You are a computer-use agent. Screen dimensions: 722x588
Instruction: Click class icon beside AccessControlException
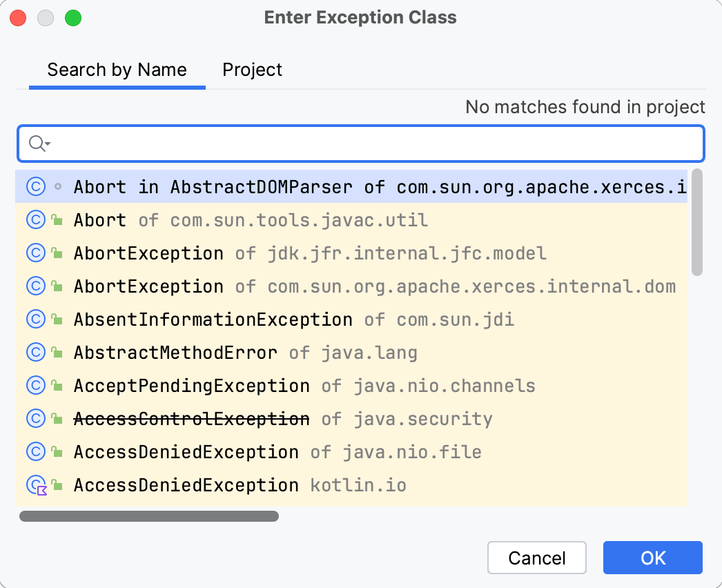coord(36,418)
